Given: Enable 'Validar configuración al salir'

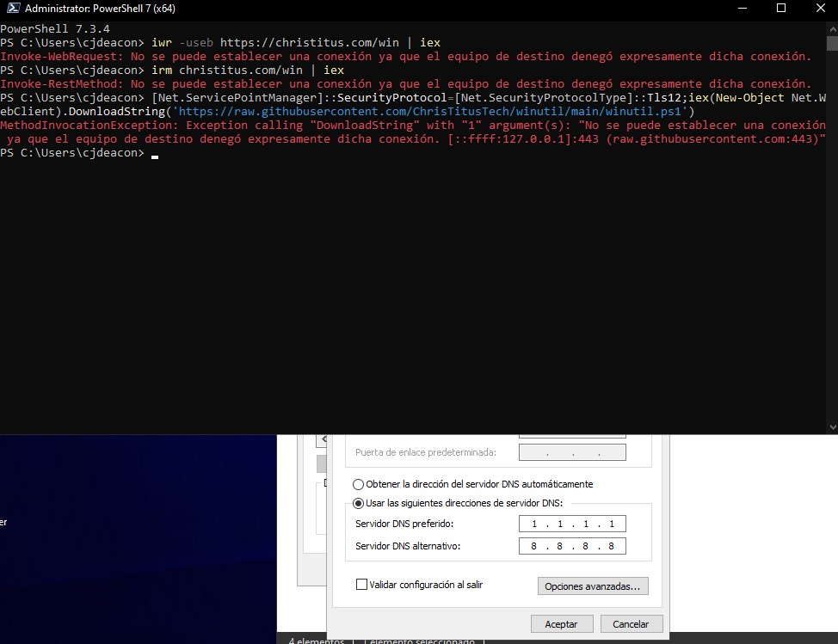Looking at the screenshot, I should point(362,584).
